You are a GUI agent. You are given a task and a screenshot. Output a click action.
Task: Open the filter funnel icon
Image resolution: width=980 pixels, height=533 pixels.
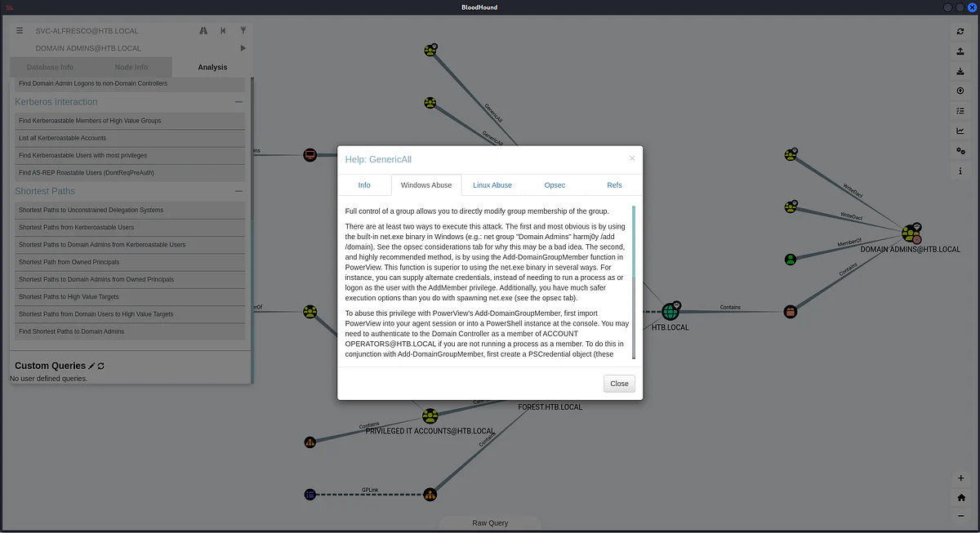point(243,30)
